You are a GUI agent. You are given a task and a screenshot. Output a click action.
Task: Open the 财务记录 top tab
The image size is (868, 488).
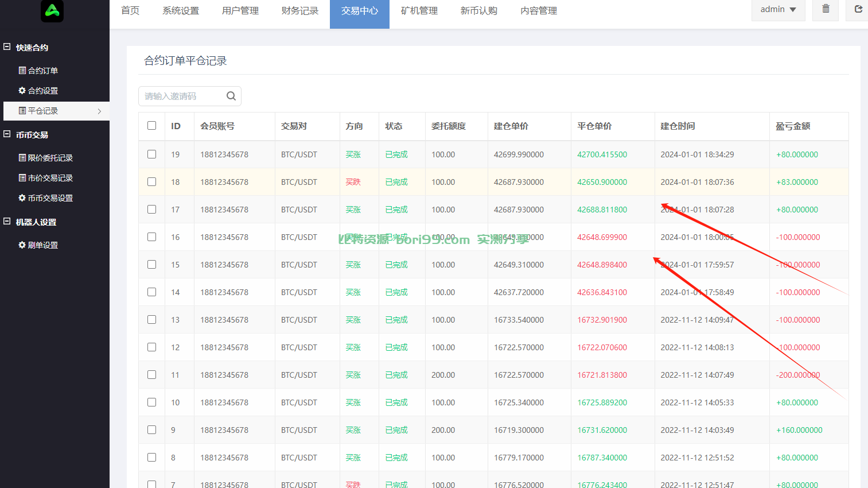300,11
